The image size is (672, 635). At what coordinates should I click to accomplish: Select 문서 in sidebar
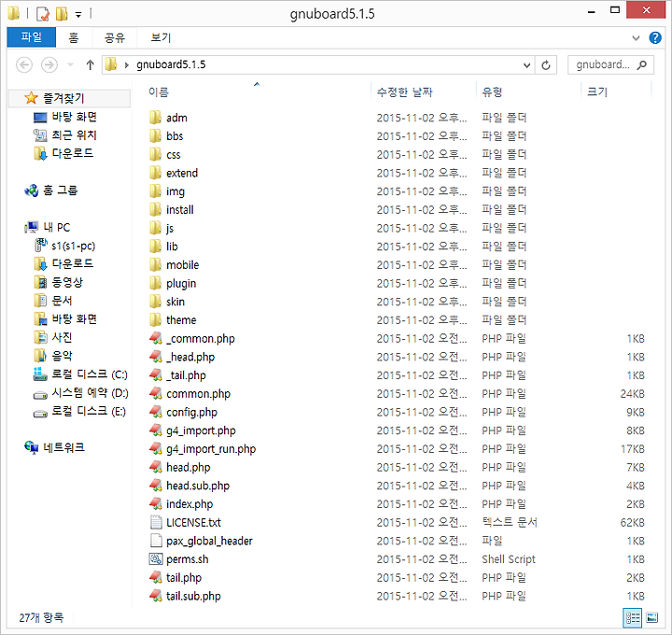tap(62, 301)
